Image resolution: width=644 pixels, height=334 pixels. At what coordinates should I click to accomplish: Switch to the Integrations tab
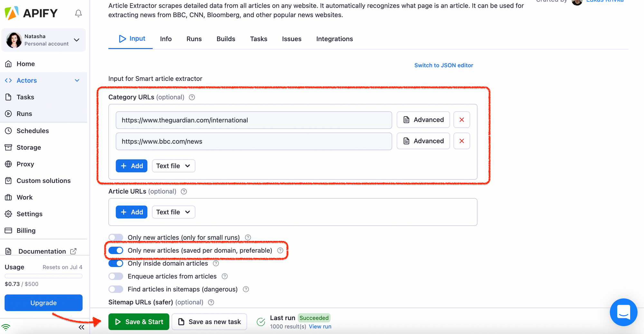point(334,39)
